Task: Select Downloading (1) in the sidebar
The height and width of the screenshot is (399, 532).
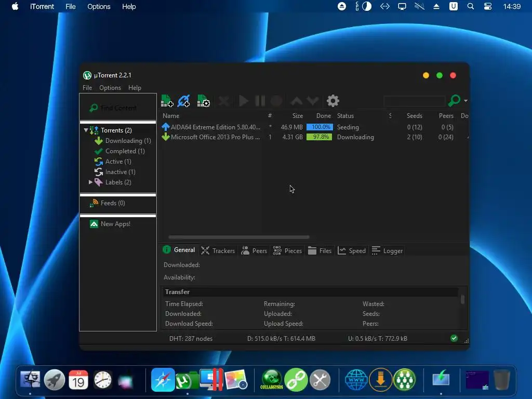Action: tap(128, 140)
